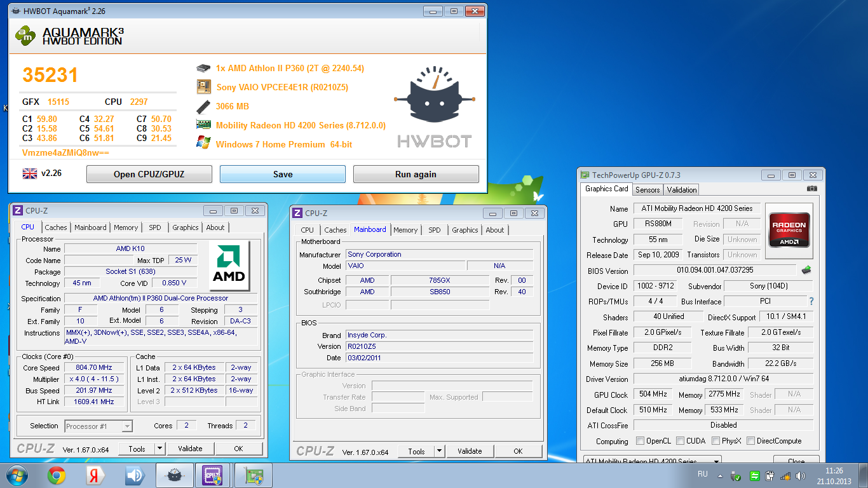Open the blue speaker app on taskbar
The height and width of the screenshot is (488, 868).
pos(134,475)
